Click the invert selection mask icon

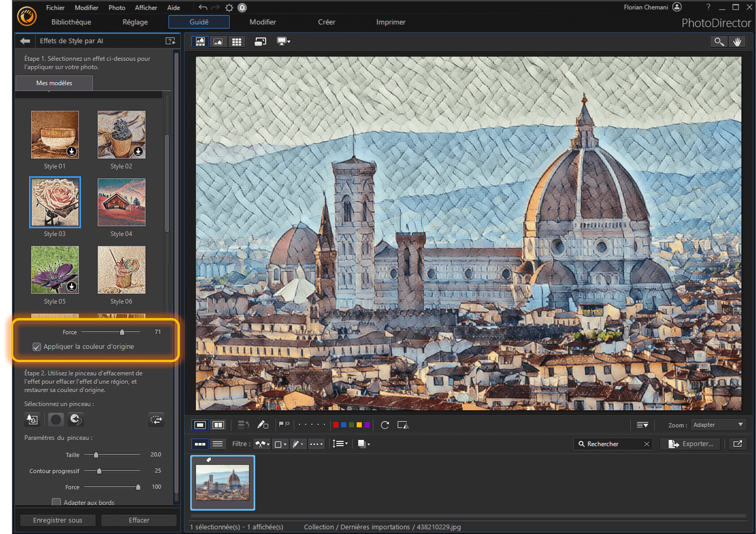coord(156,420)
